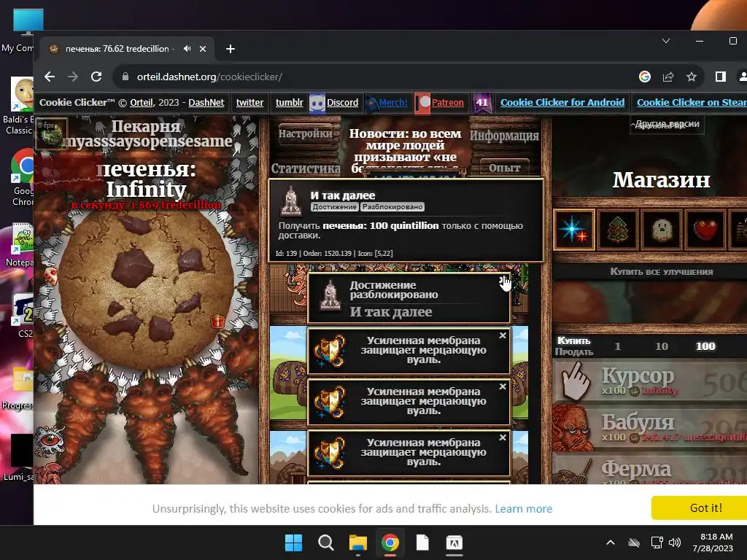Screen dimensions: 747x560
Task: Buy the Курсор building
Action: click(649, 381)
